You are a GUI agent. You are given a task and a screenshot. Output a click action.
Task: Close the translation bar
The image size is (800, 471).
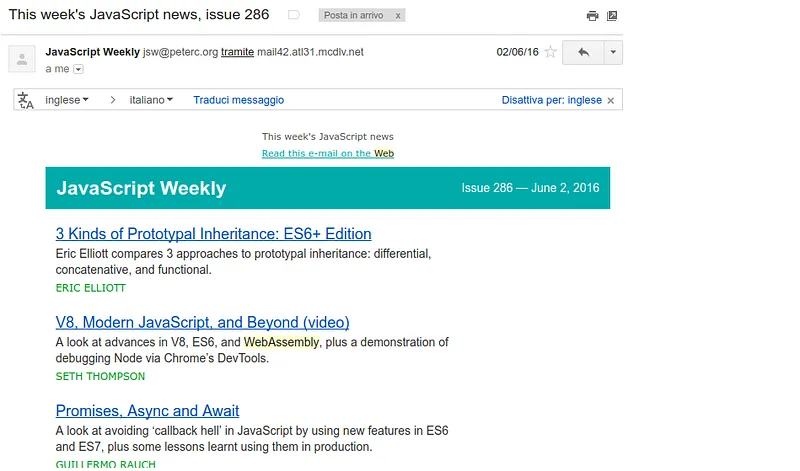(x=612, y=100)
